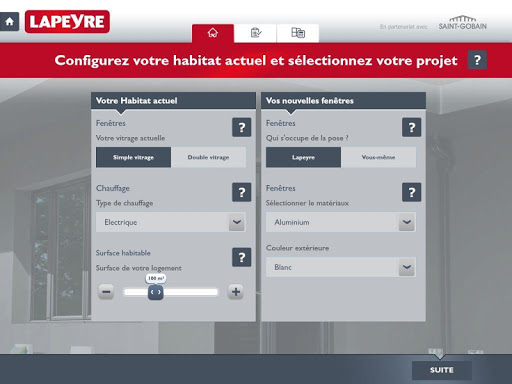Switch to the window comparison tab

click(298, 33)
